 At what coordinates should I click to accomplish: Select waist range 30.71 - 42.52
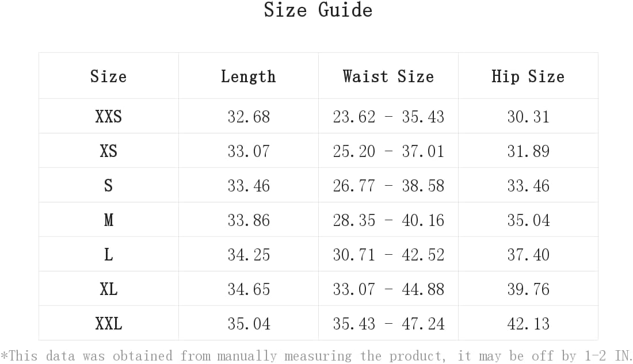pos(388,255)
